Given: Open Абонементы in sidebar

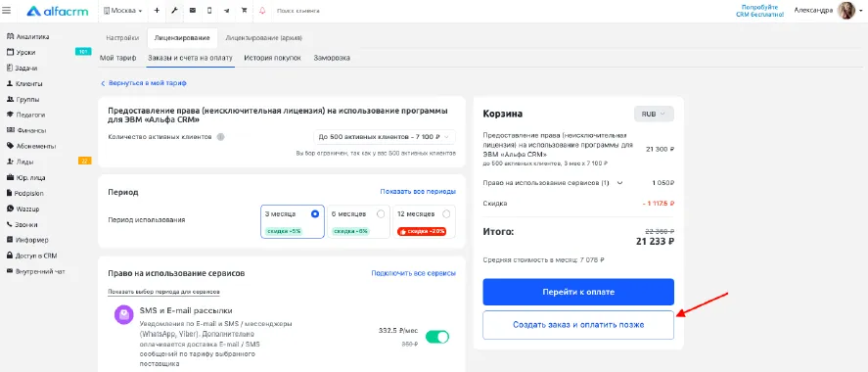Looking at the screenshot, I should (36, 146).
